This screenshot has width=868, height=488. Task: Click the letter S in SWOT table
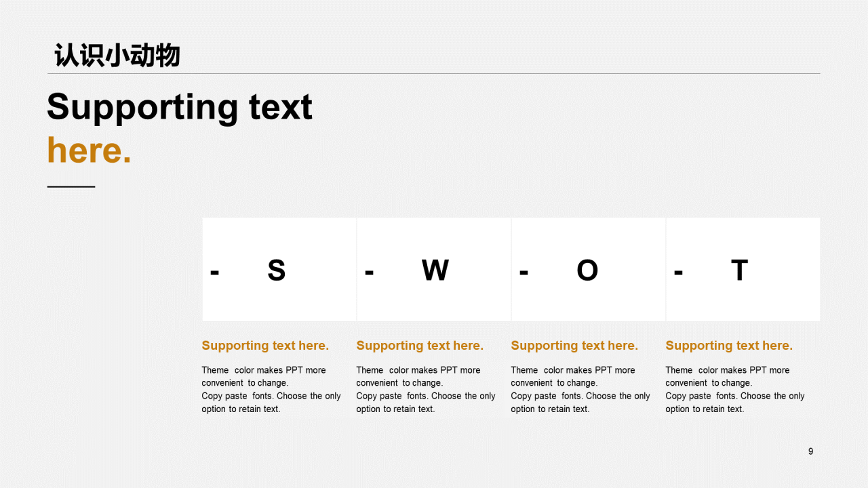coord(276,270)
